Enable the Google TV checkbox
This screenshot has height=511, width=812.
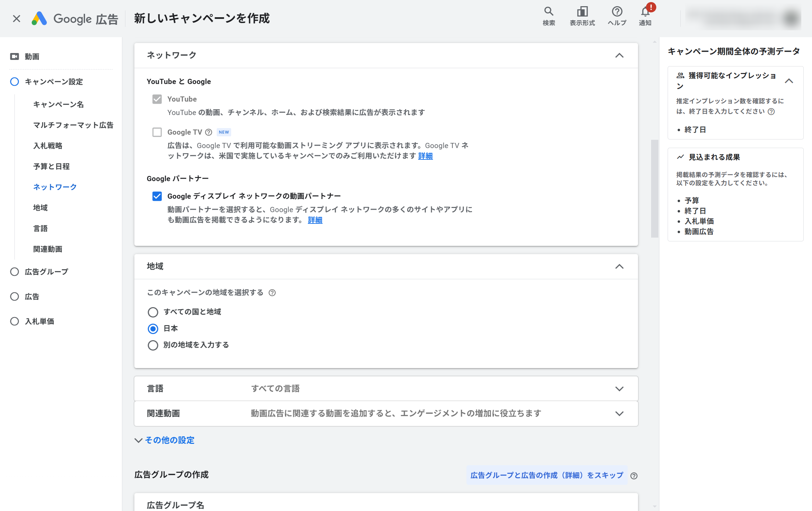(x=157, y=132)
